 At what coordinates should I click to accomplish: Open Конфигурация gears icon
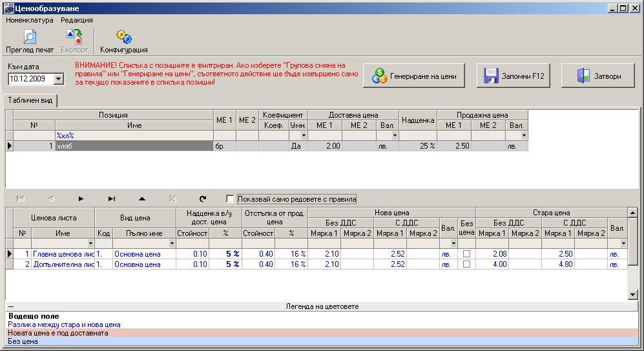click(x=123, y=41)
